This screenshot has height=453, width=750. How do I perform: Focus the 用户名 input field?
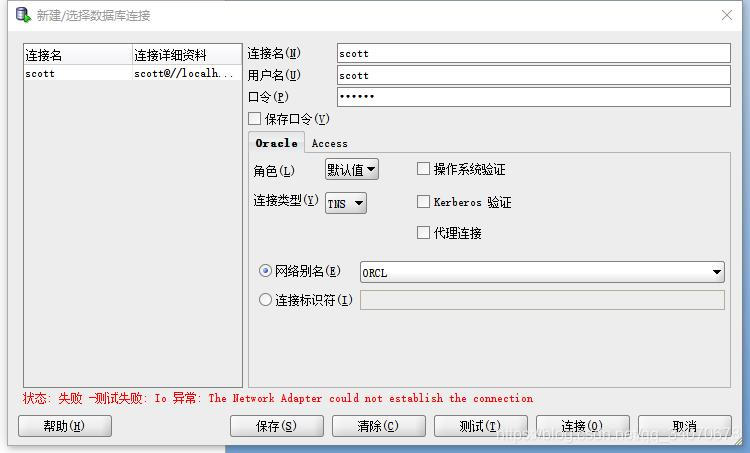pyautogui.click(x=534, y=75)
